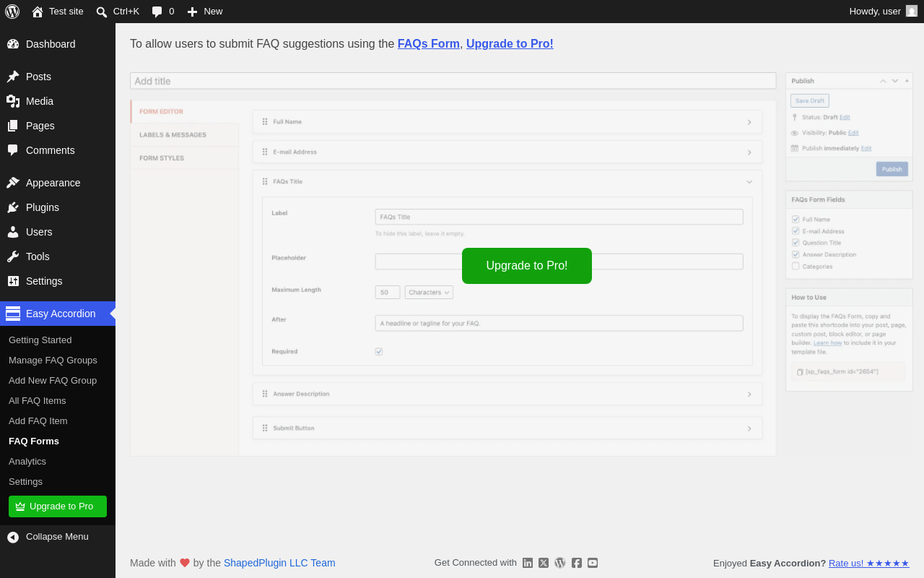Image resolution: width=924 pixels, height=578 pixels.
Task: Select the Posts pushpin icon
Action: 13,77
